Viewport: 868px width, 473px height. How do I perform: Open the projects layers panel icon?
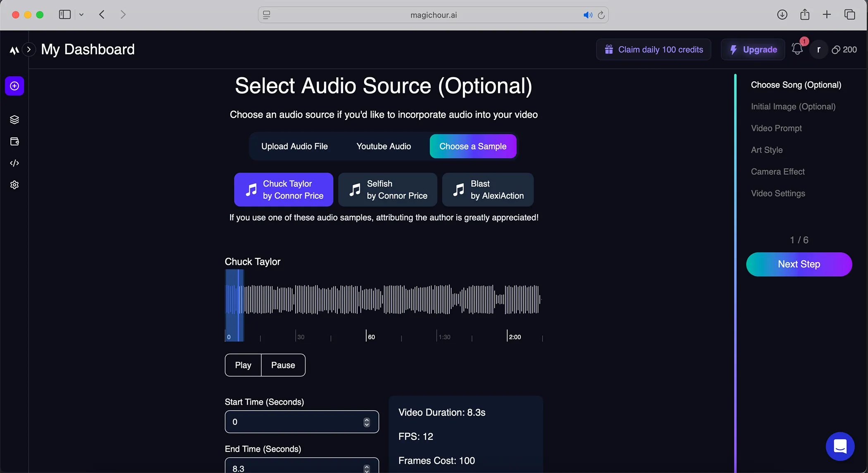(x=14, y=119)
